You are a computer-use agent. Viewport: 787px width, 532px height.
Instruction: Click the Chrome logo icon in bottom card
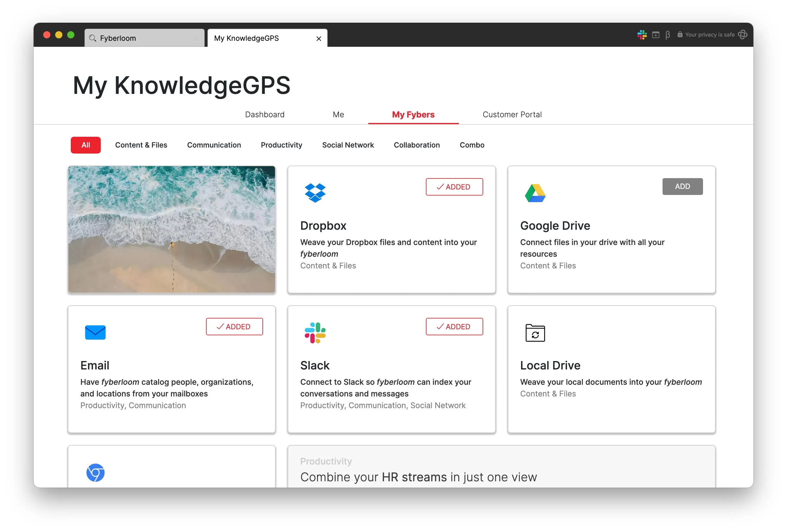click(95, 472)
